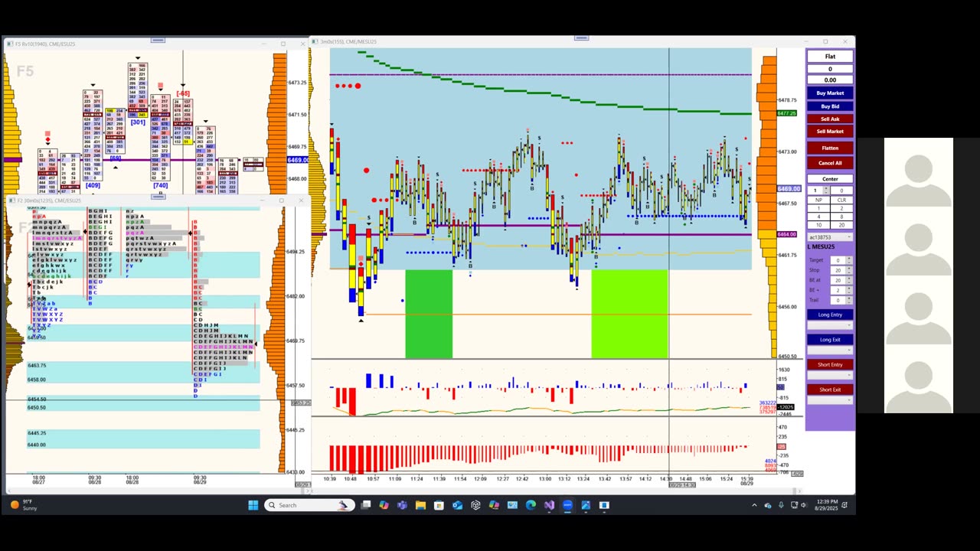980x551 pixels.
Task: Open the weather widget showing 91°F Sunny
Action: (23, 505)
